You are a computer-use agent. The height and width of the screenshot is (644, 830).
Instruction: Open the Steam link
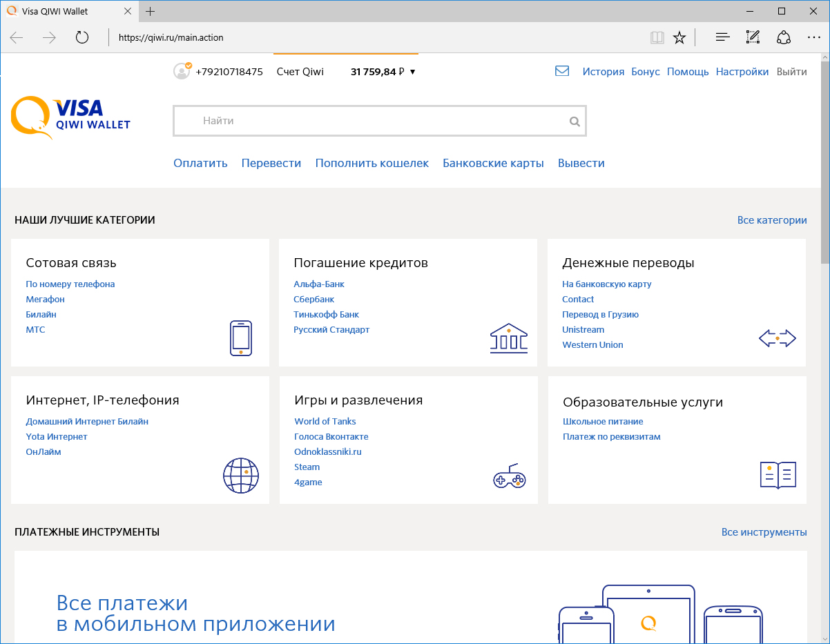coord(307,467)
